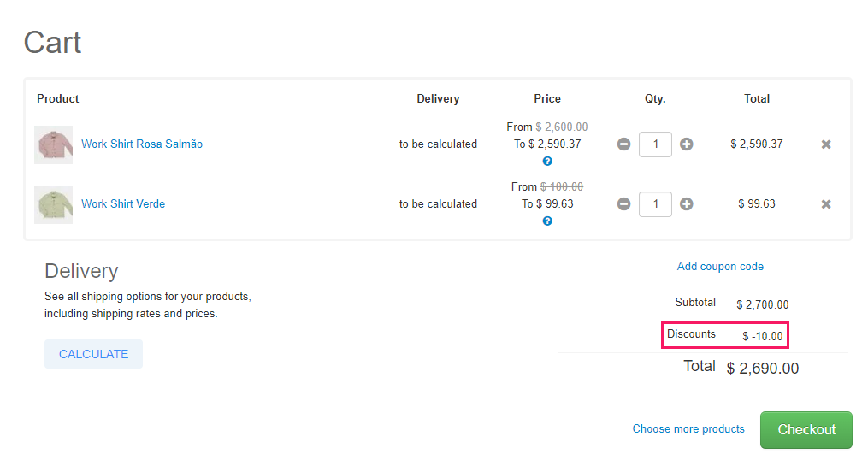Click the Discounts amount row
Screen dimensions: 868x460
[x=725, y=335]
